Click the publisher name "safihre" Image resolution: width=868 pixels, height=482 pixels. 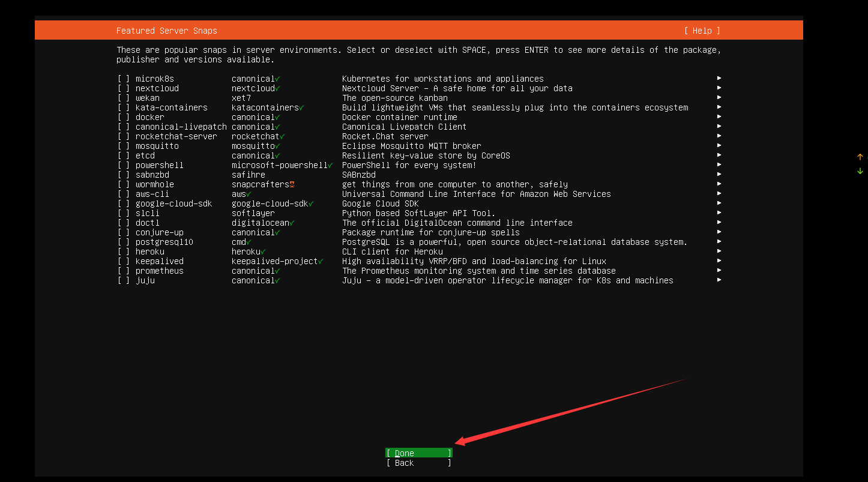pos(249,175)
